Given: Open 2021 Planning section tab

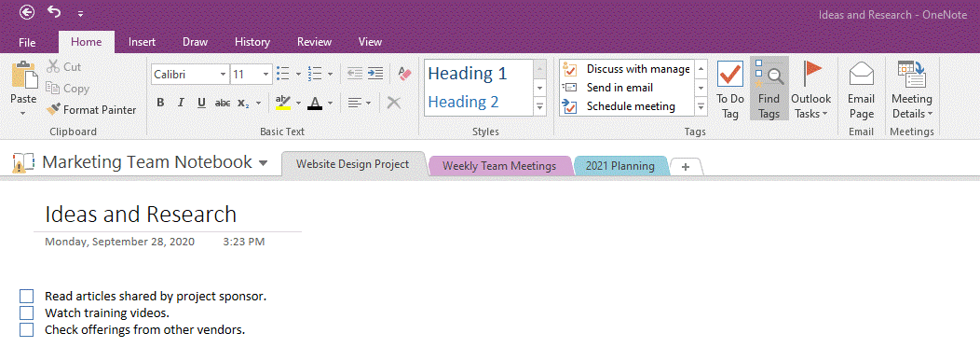Looking at the screenshot, I should 620,166.
